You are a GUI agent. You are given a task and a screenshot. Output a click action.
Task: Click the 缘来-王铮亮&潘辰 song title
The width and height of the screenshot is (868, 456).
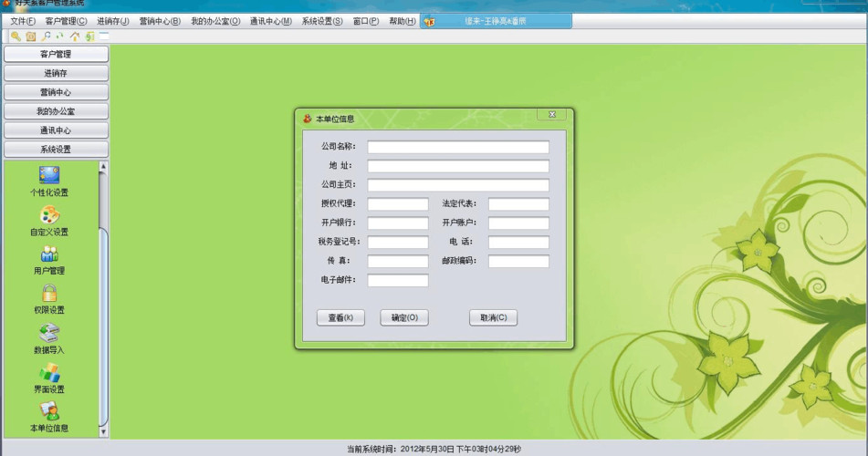click(x=495, y=21)
